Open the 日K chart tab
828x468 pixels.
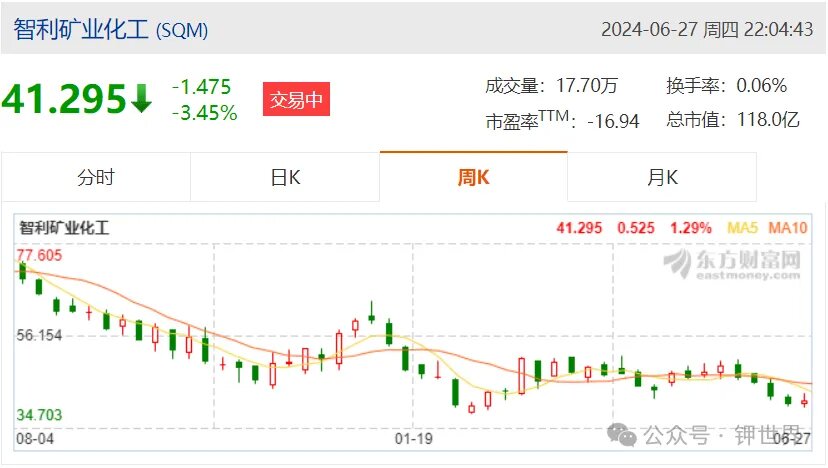pos(285,177)
